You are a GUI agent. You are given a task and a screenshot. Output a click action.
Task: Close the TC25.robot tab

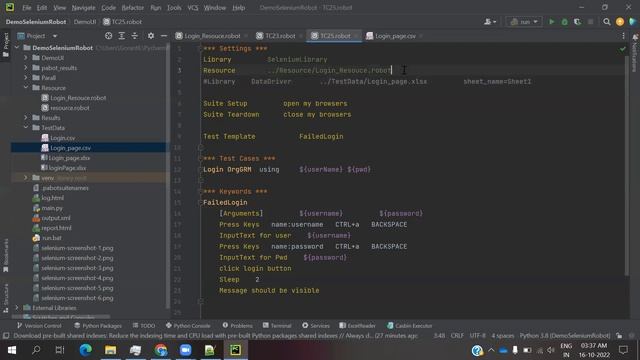pos(356,36)
